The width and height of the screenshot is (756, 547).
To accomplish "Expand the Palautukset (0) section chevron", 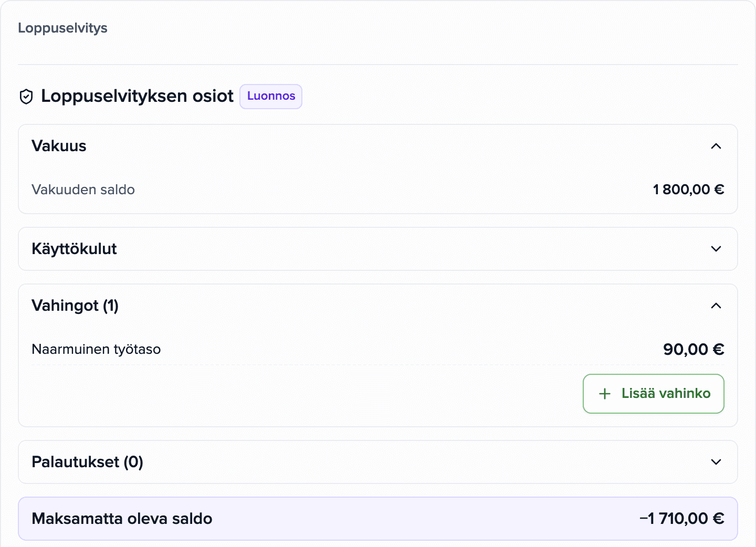I will (716, 462).
